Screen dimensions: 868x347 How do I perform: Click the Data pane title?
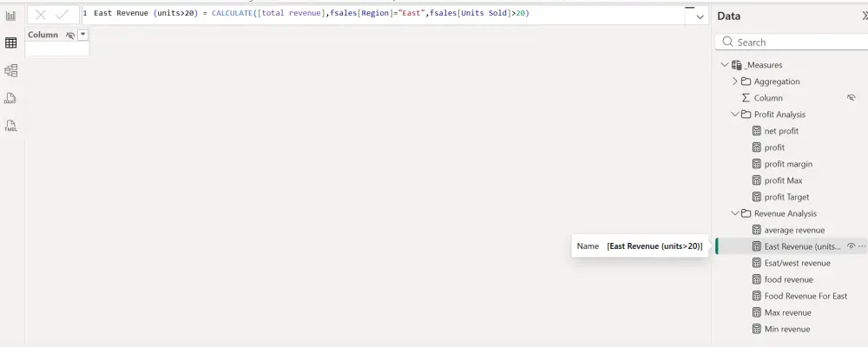(x=728, y=16)
